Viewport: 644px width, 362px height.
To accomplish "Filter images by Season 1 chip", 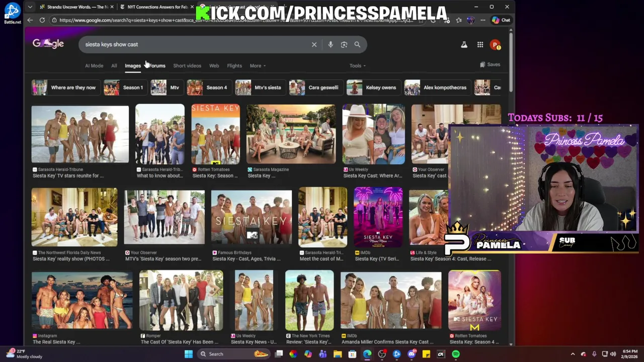I will click(x=124, y=87).
